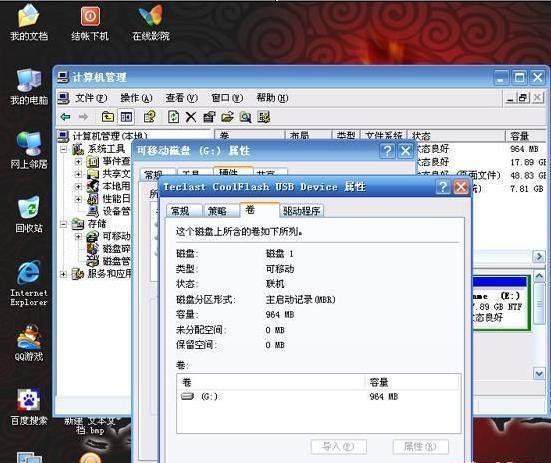Open the 查看(V) menu
Image resolution: width=551 pixels, height=463 pixels.
182,98
